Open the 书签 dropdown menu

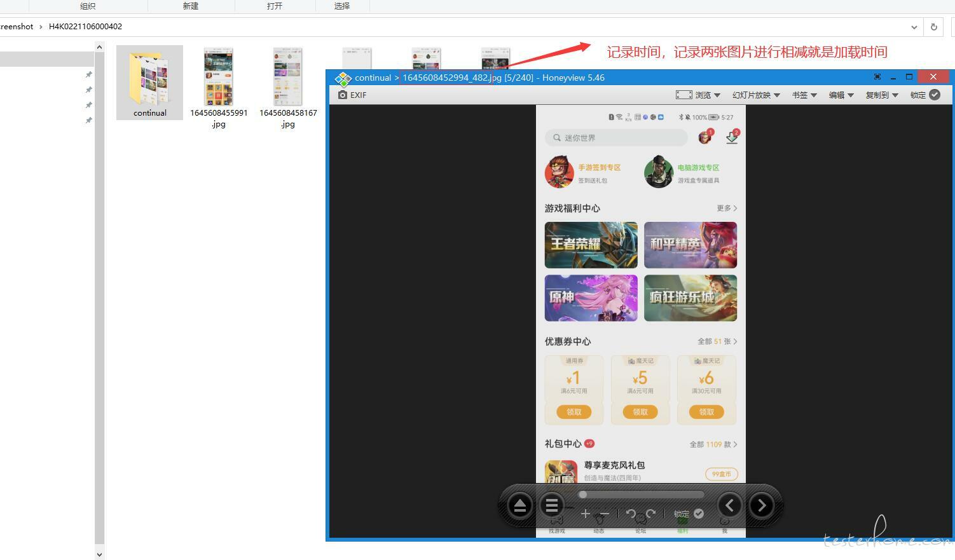(804, 95)
